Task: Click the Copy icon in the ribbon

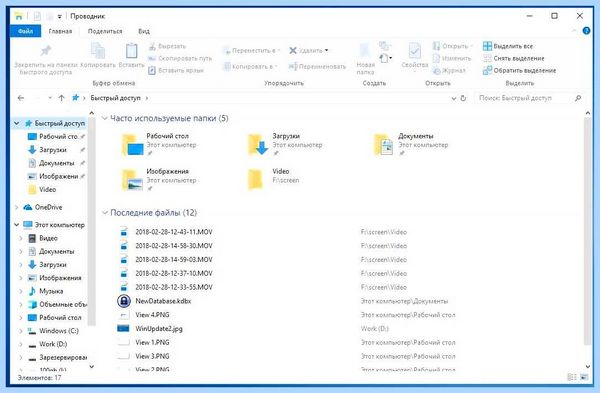Action: click(98, 51)
